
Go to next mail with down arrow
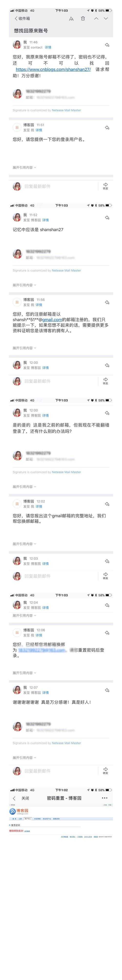[106, 18]
